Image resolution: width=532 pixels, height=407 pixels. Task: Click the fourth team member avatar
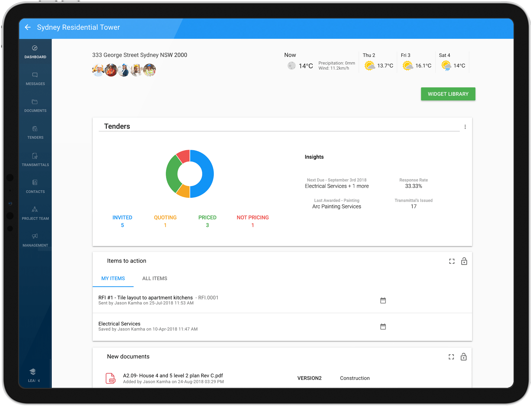[x=136, y=70]
